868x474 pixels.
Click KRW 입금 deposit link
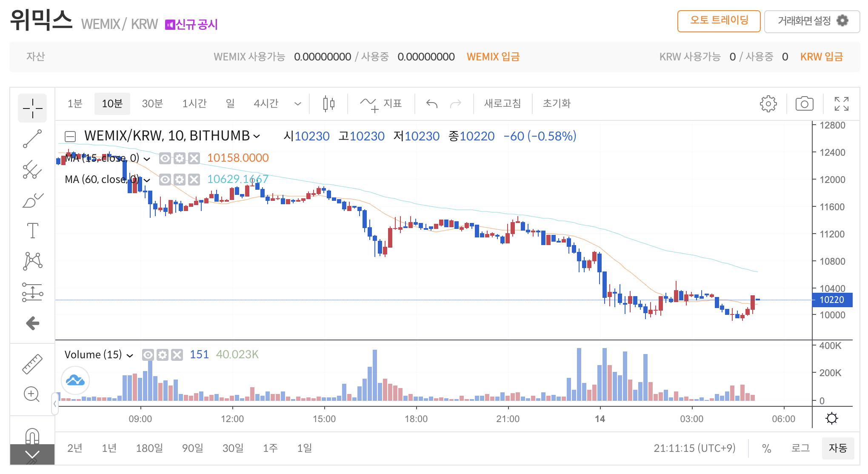click(x=822, y=57)
